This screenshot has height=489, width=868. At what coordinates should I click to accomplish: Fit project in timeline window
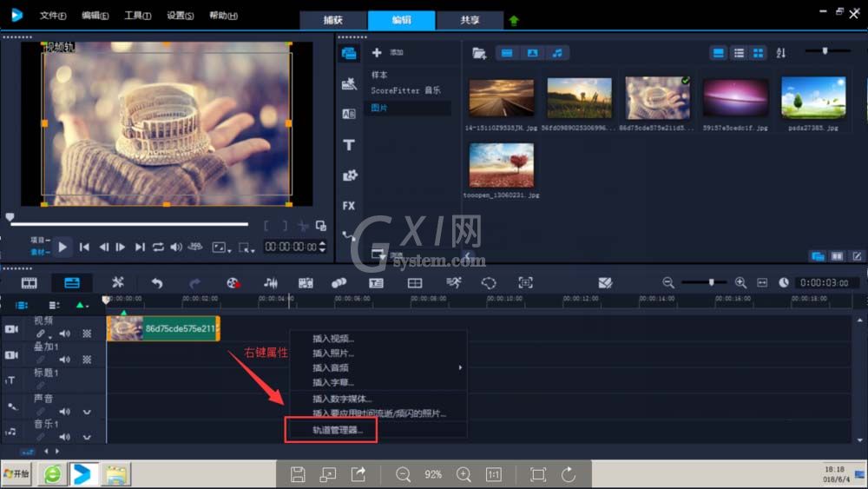coord(762,282)
